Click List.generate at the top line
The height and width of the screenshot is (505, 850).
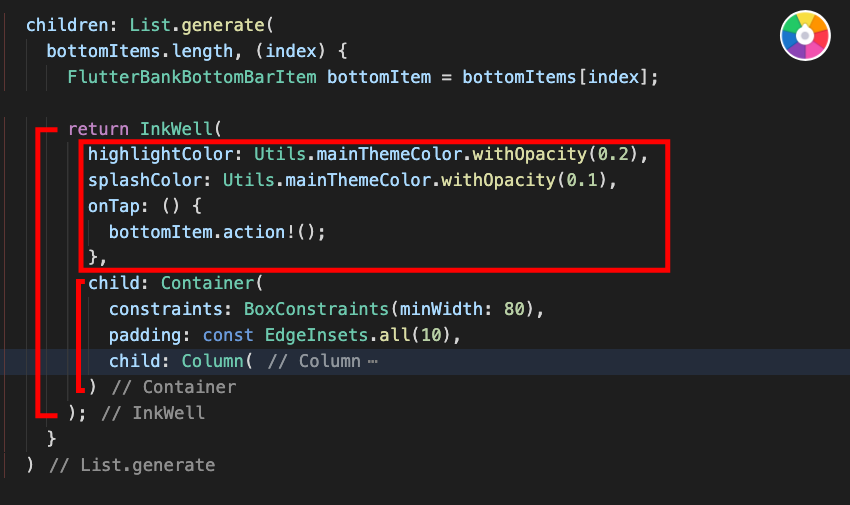click(x=197, y=25)
